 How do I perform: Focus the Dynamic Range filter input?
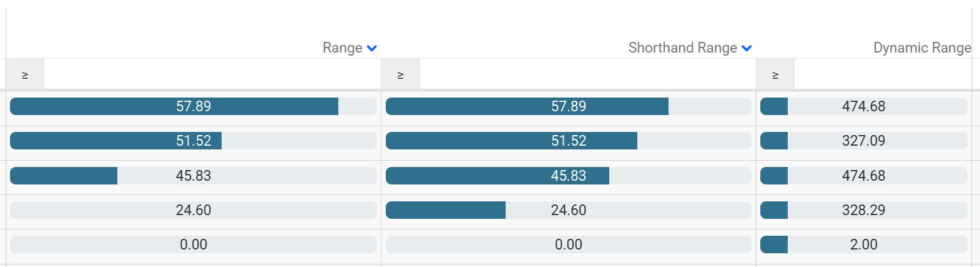(883, 75)
